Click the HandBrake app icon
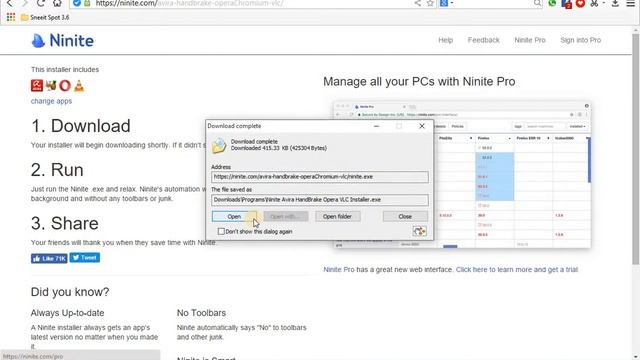Image resolution: width=640 pixels, height=360 pixels. (51, 85)
